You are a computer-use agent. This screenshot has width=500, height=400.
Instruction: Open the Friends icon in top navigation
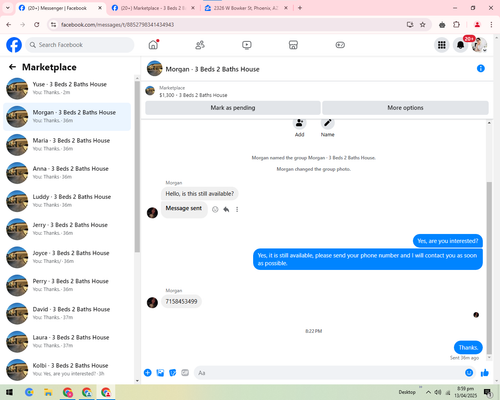(200, 45)
